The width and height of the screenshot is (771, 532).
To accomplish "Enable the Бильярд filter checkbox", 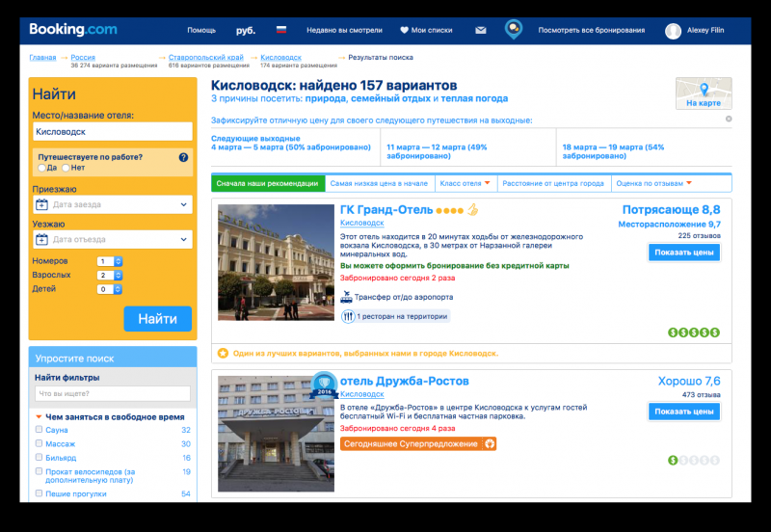I will (39, 457).
